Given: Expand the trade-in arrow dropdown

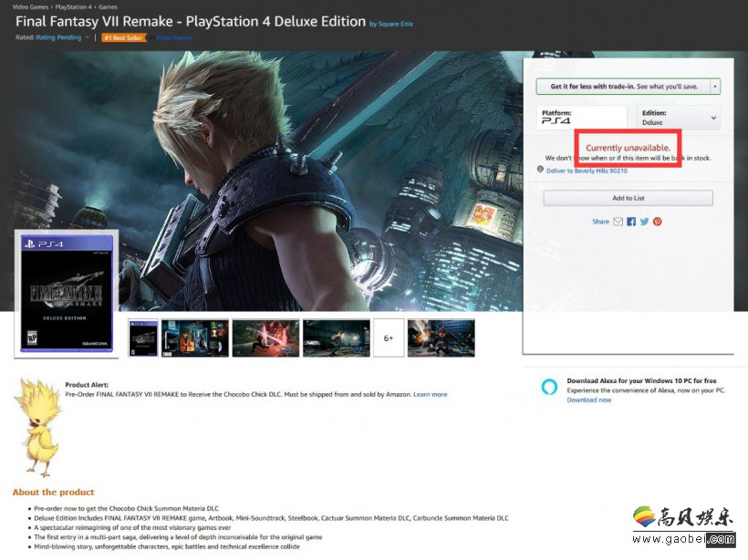Looking at the screenshot, I should (x=714, y=87).
